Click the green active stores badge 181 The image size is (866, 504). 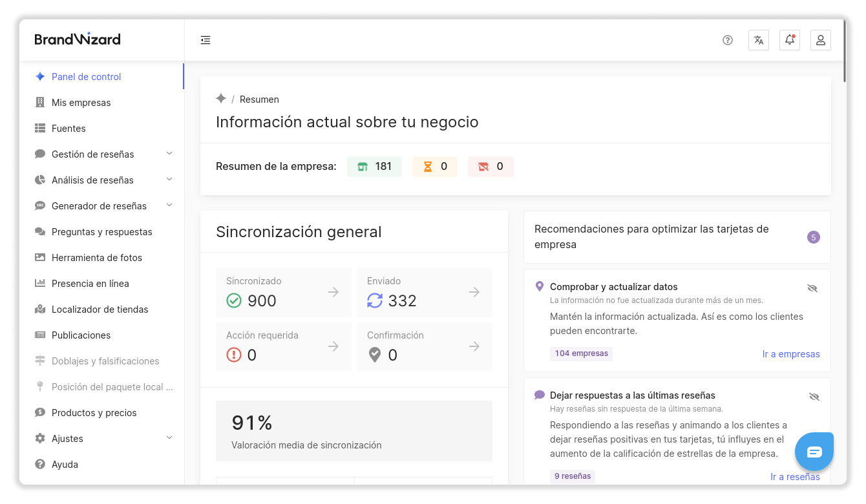tap(374, 167)
